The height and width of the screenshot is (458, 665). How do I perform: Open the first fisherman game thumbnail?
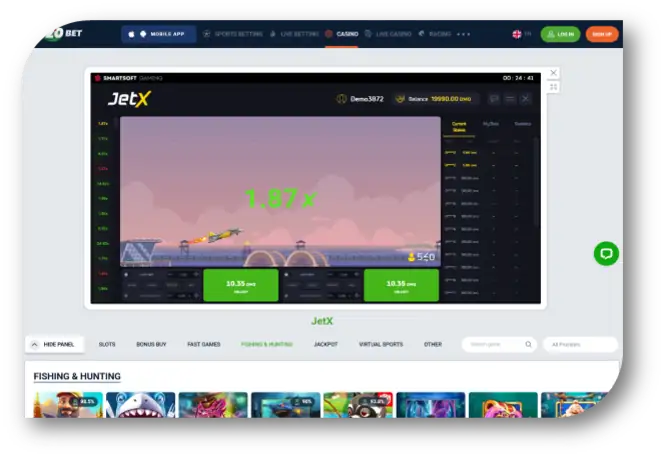pos(68,405)
